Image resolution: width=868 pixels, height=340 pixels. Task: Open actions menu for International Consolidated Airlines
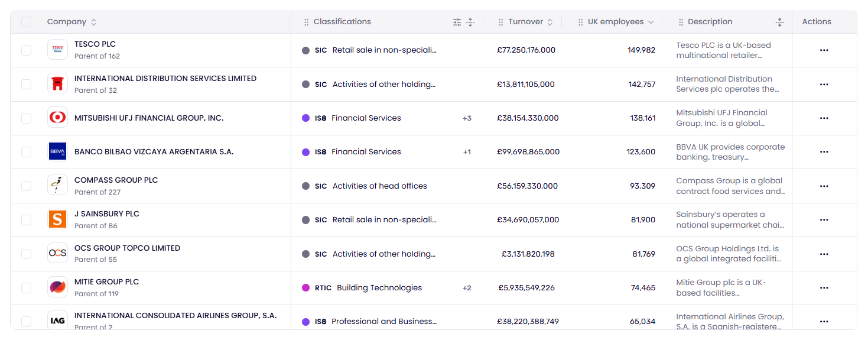coord(824,322)
